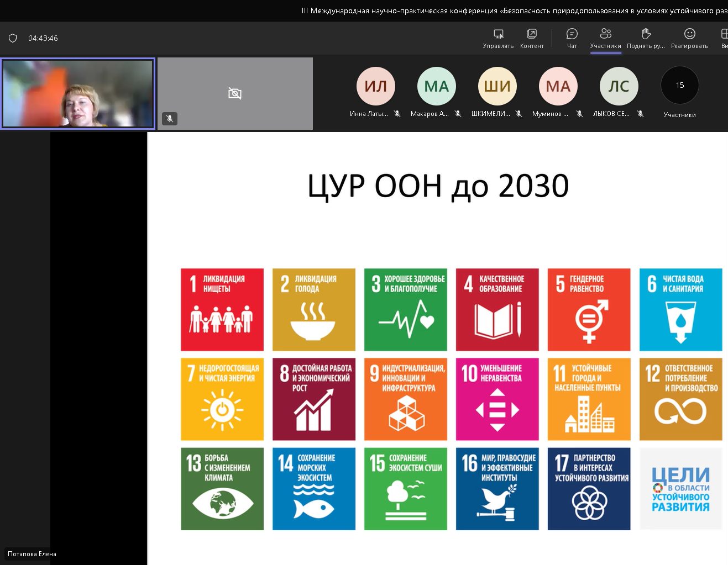Click the shield security icon near timer

13,38
